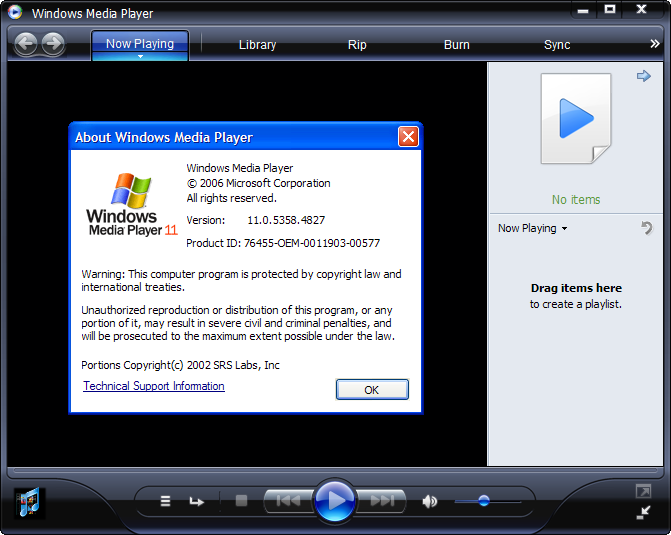Screen dimensions: 671x535
Task: Expand the Now Playing tab dropdown arrow
Action: tap(140, 56)
